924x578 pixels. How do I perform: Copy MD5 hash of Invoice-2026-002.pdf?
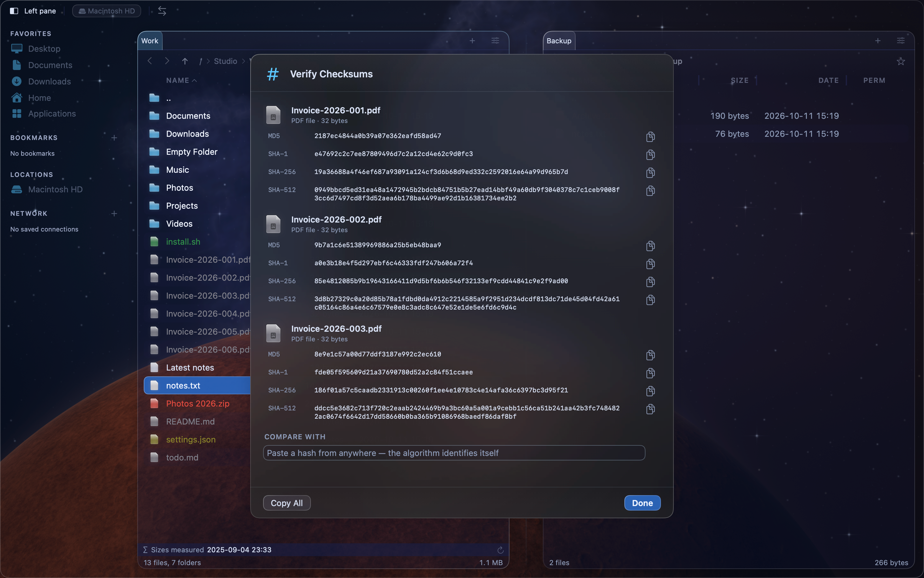pos(650,246)
